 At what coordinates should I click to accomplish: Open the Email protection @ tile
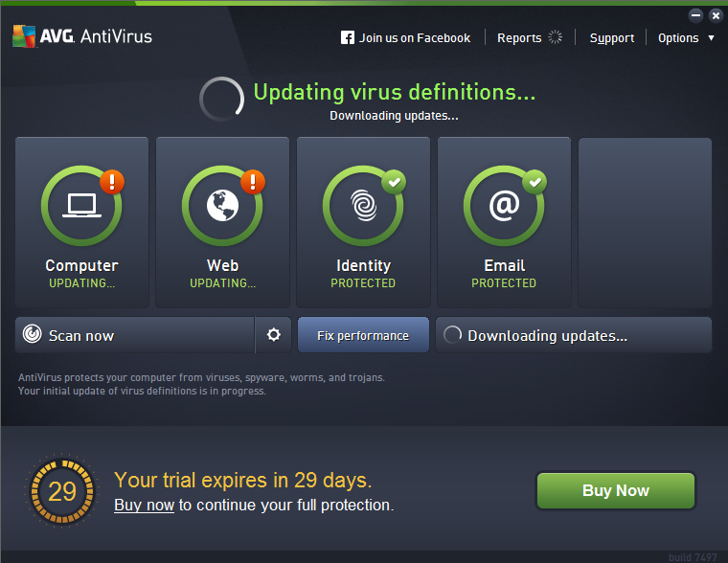point(504,222)
